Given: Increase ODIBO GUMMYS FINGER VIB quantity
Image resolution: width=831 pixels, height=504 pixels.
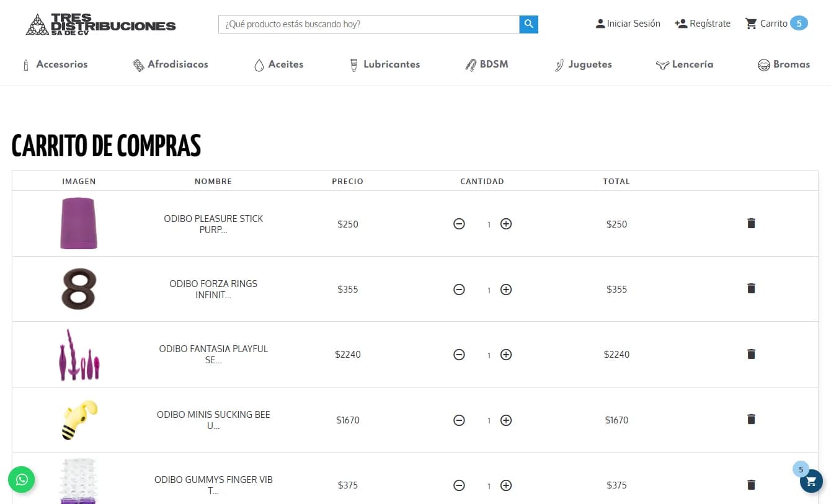Looking at the screenshot, I should 506,485.
